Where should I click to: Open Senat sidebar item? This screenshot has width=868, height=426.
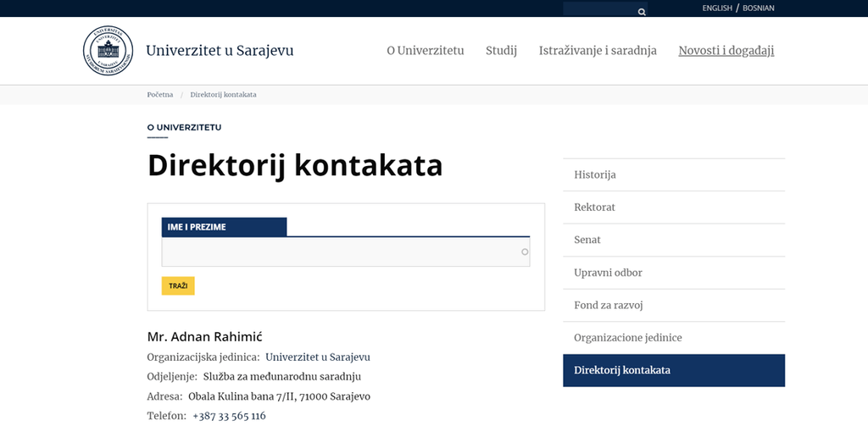click(674, 241)
